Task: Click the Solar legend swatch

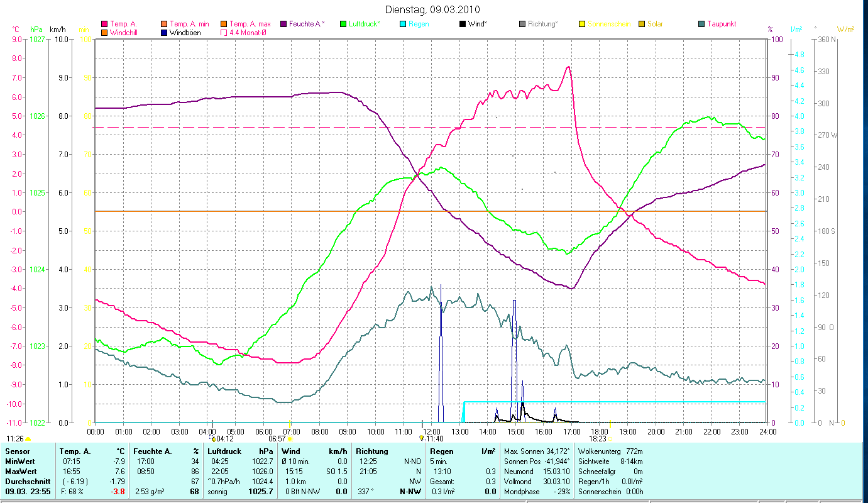Action: click(x=642, y=24)
